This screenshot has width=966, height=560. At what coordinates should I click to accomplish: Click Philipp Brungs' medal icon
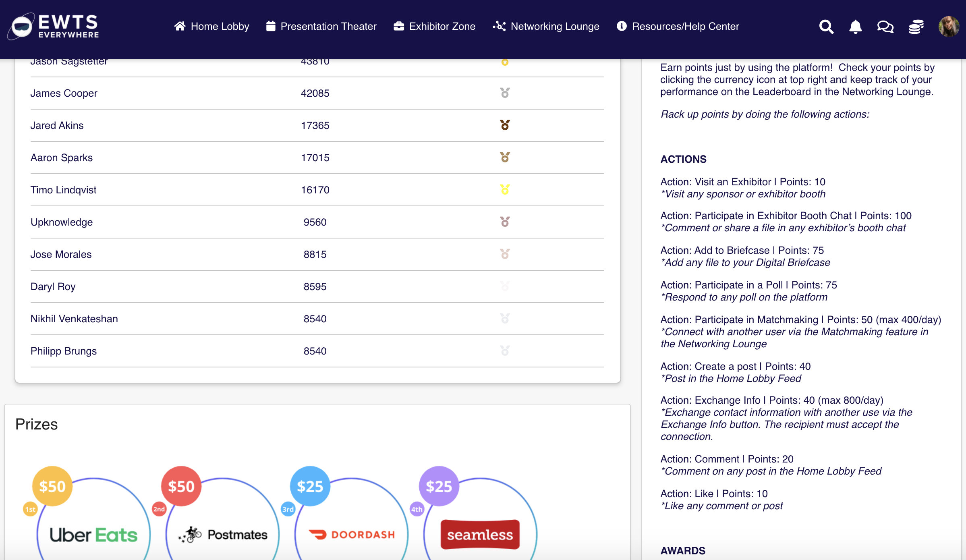tap(505, 351)
